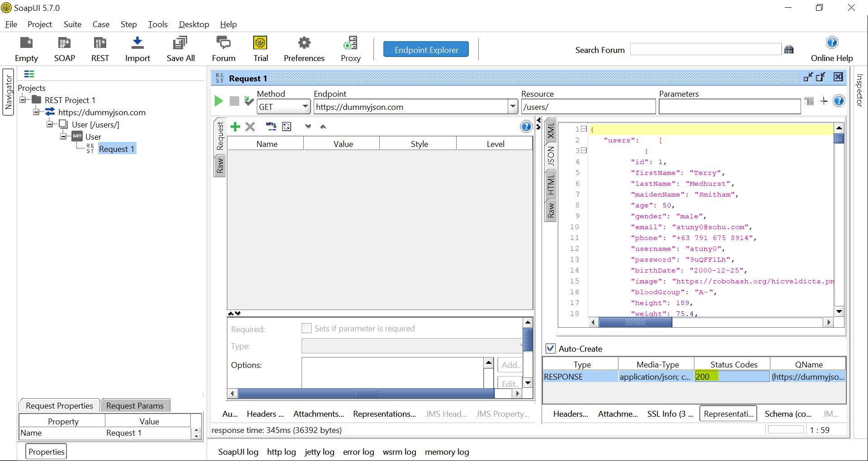The width and height of the screenshot is (868, 461).
Task: Uncheck the Auto-Create checkbox
Action: coord(550,348)
